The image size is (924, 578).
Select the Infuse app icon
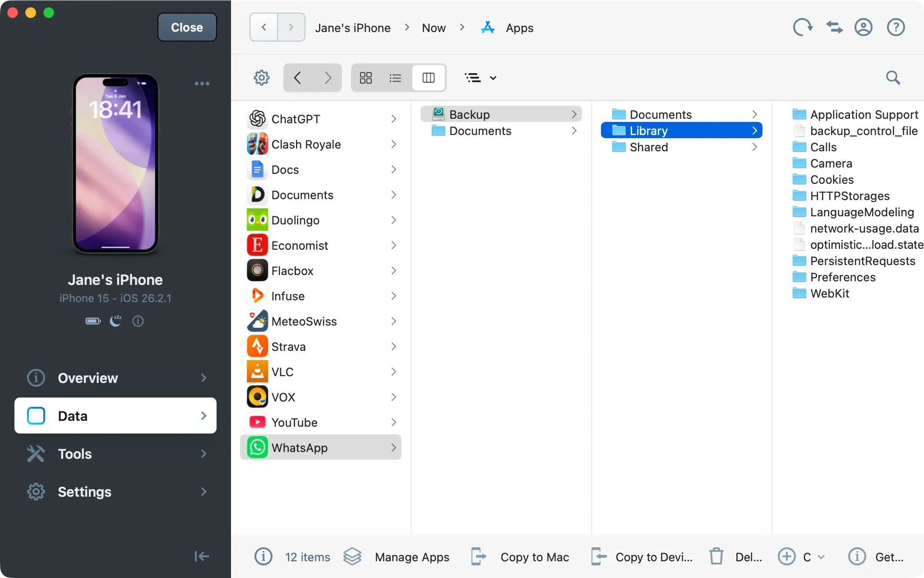(x=258, y=296)
